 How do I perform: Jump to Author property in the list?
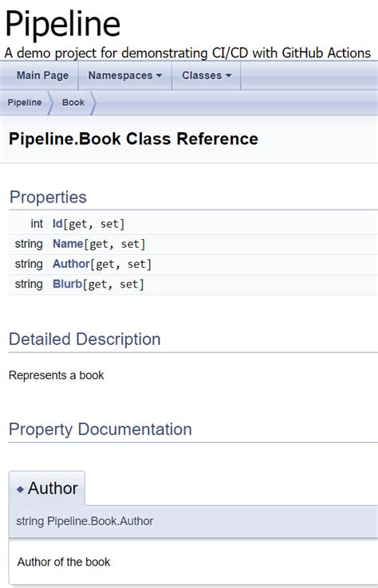point(71,264)
